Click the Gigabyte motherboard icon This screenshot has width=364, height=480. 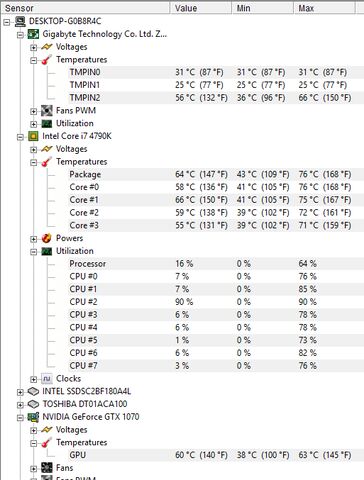33,34
